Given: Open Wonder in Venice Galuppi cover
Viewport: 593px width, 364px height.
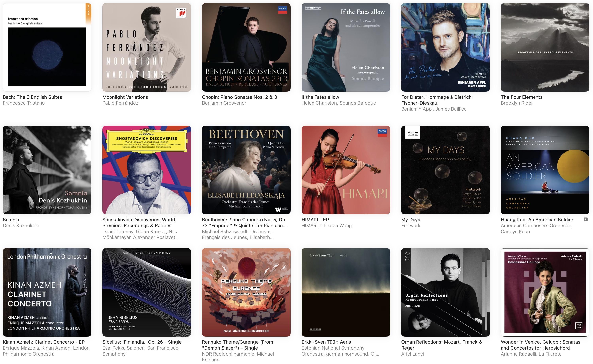Looking at the screenshot, I should pos(545,292).
